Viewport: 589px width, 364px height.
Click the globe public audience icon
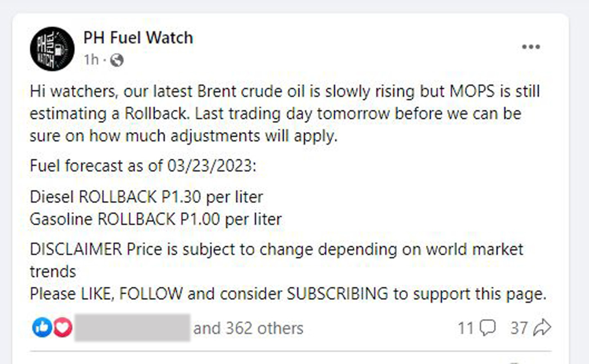pos(117,60)
